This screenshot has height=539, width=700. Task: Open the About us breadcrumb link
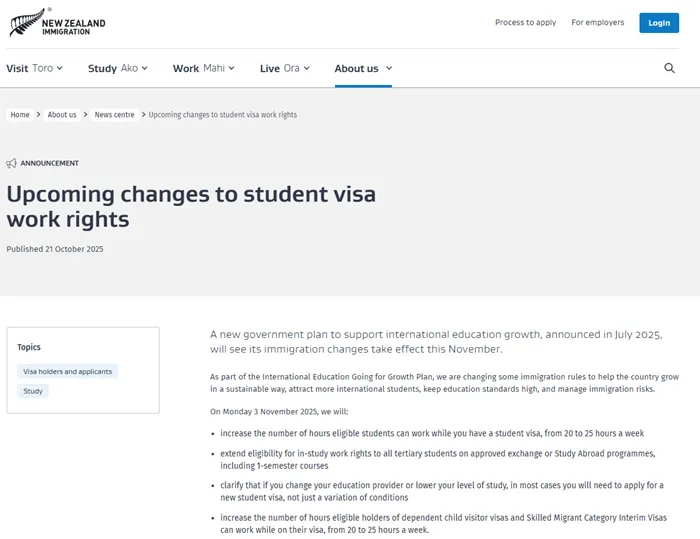(x=62, y=115)
